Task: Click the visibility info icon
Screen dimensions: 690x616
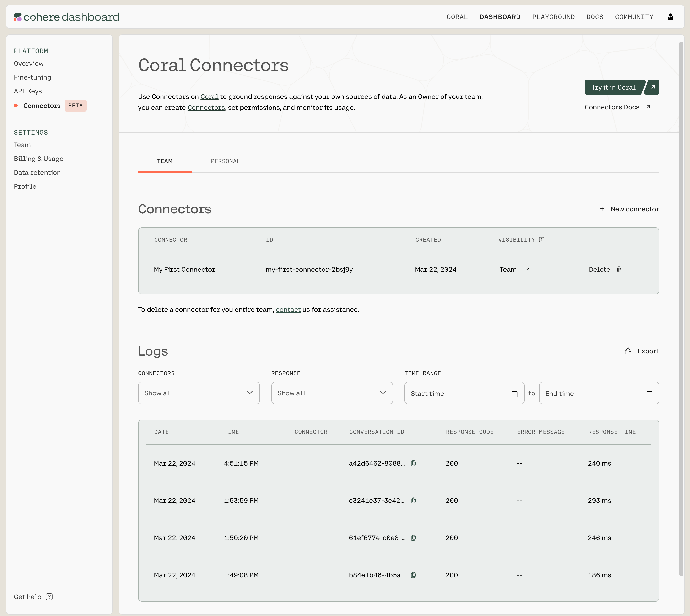Action: [x=542, y=240]
